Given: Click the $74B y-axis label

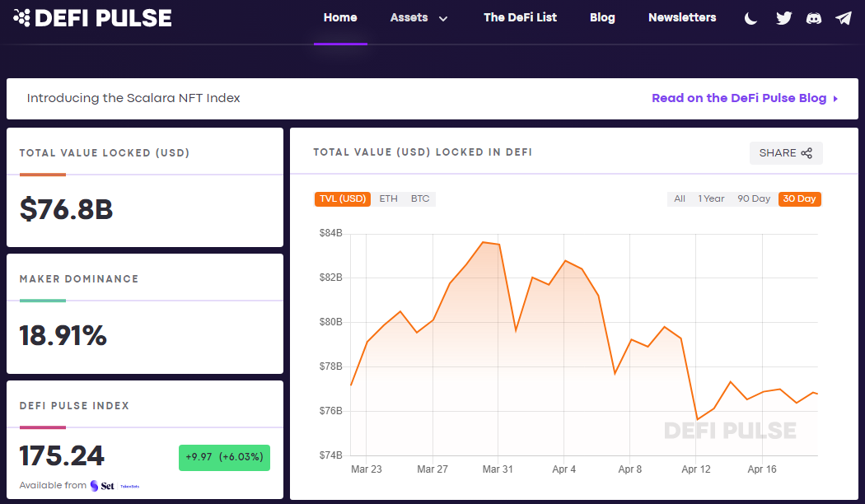Looking at the screenshot, I should point(330,455).
